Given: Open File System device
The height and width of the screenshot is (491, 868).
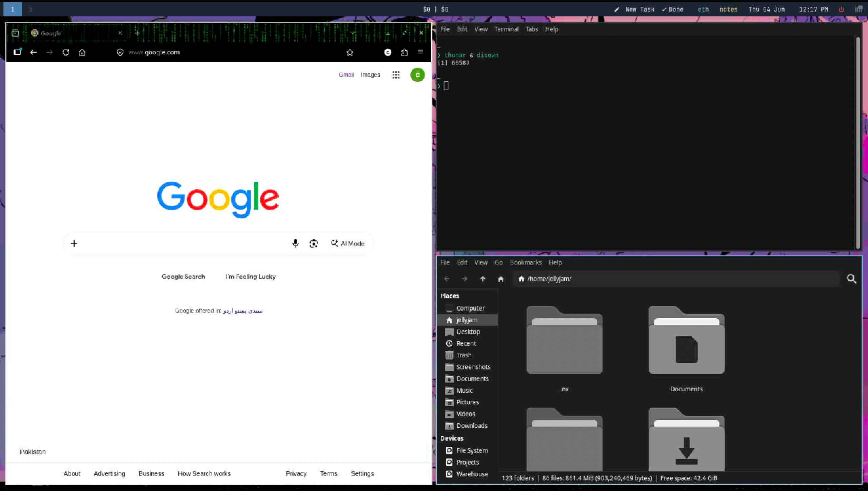Looking at the screenshot, I should [467, 451].
